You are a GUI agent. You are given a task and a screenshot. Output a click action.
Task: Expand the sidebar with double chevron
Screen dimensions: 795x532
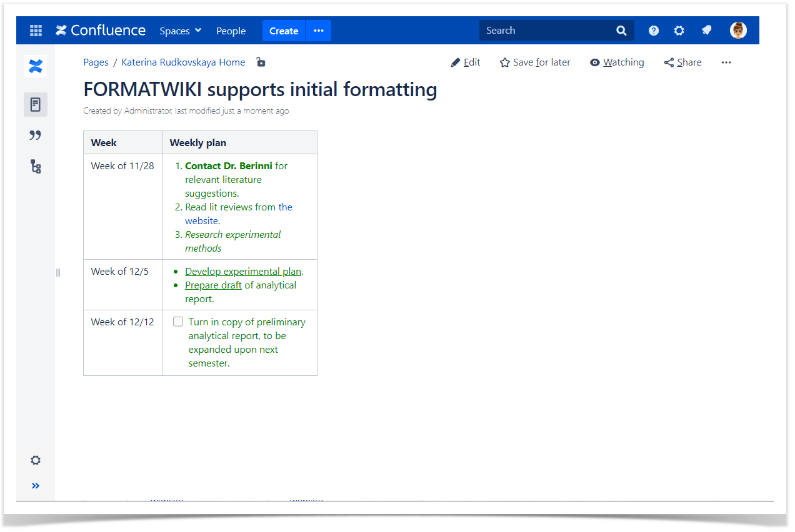pos(36,486)
